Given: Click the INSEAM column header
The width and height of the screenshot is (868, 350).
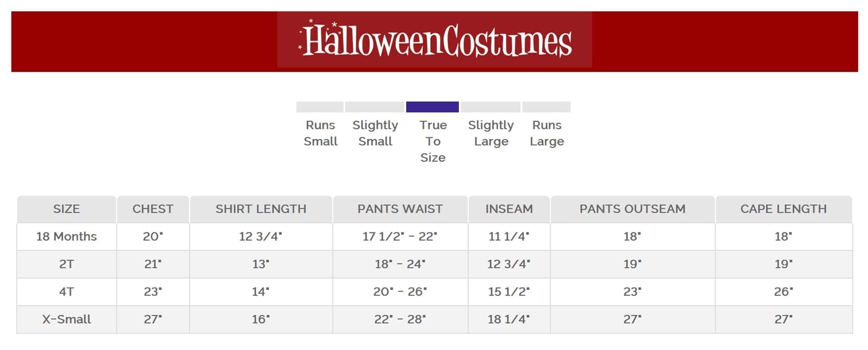Looking at the screenshot, I should (x=509, y=209).
